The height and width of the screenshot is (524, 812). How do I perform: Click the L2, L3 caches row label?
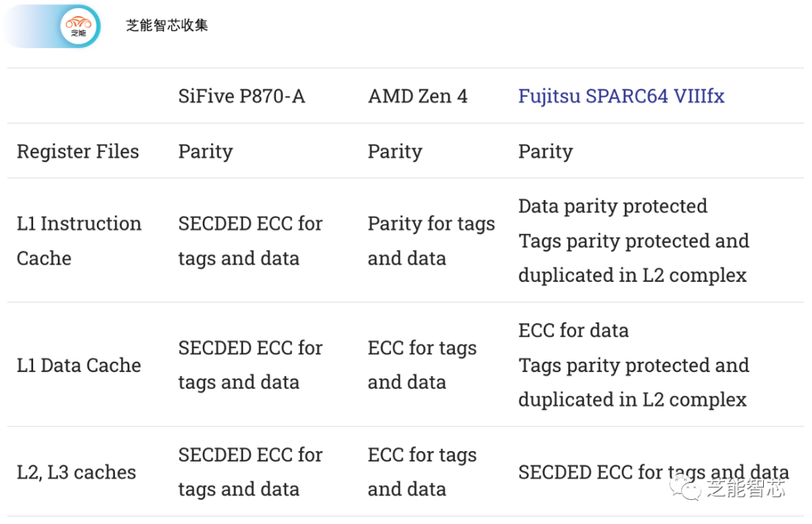pos(77,472)
